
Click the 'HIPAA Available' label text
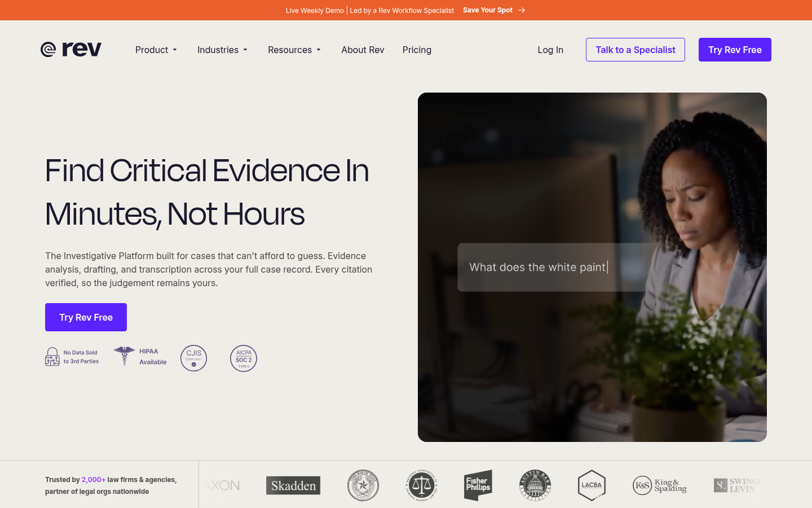[153, 357]
